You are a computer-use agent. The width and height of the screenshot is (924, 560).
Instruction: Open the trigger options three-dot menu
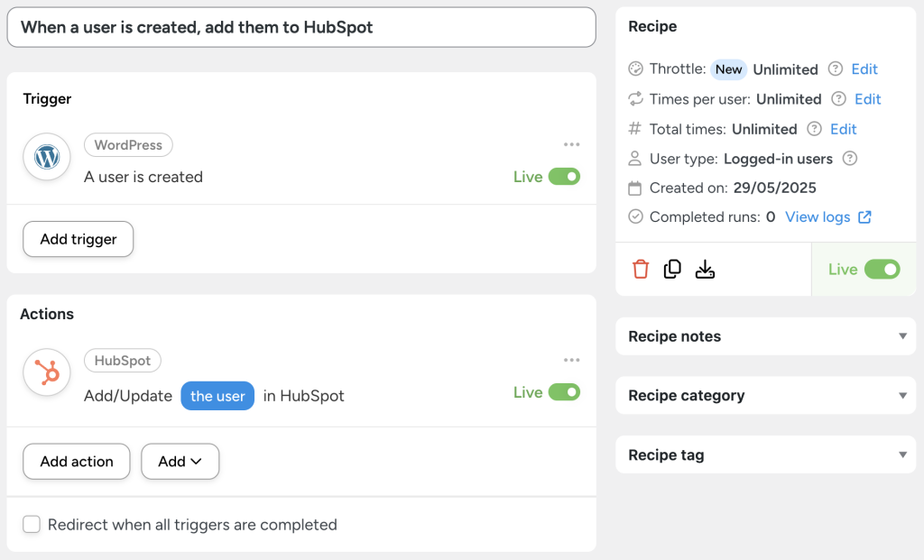(571, 144)
